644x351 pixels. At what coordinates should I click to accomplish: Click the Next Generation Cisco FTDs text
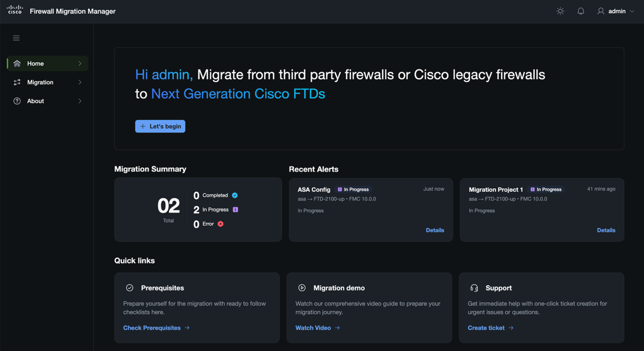coord(238,94)
